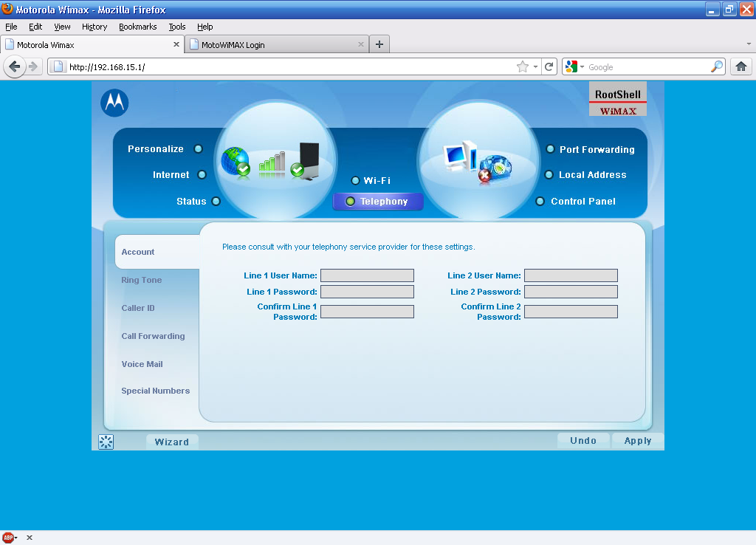756x545 pixels.
Task: Open the Call Forwarding section
Action: [x=153, y=336]
